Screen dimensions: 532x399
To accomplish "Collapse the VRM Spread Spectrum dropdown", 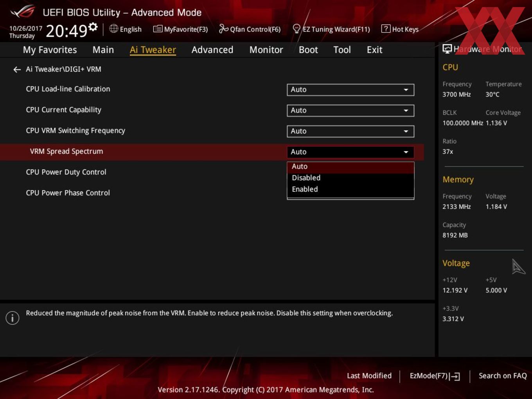I will [x=350, y=152].
